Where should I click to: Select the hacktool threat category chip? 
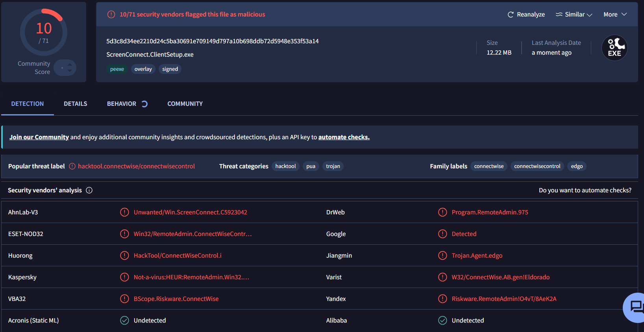(x=285, y=166)
